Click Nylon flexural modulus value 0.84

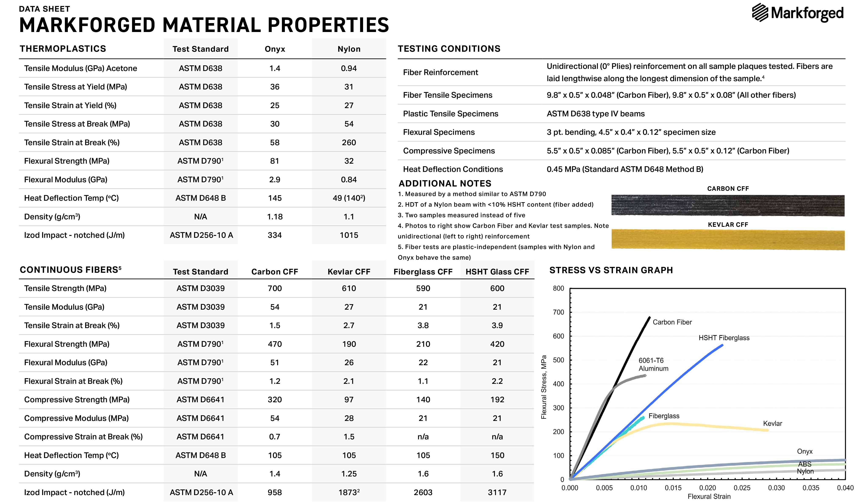(349, 179)
